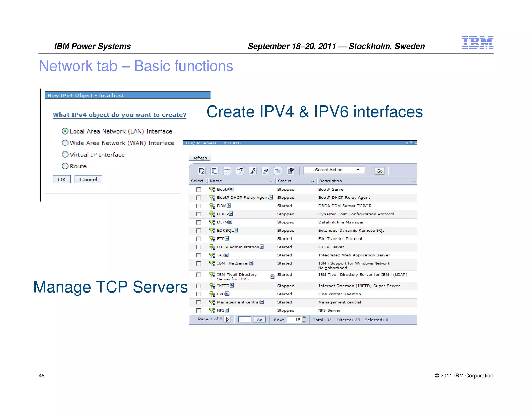Open the context arrow next to IBM Tivoli Directory Server
Image resolution: width=532 pixels, height=411 pixels.
point(272,276)
